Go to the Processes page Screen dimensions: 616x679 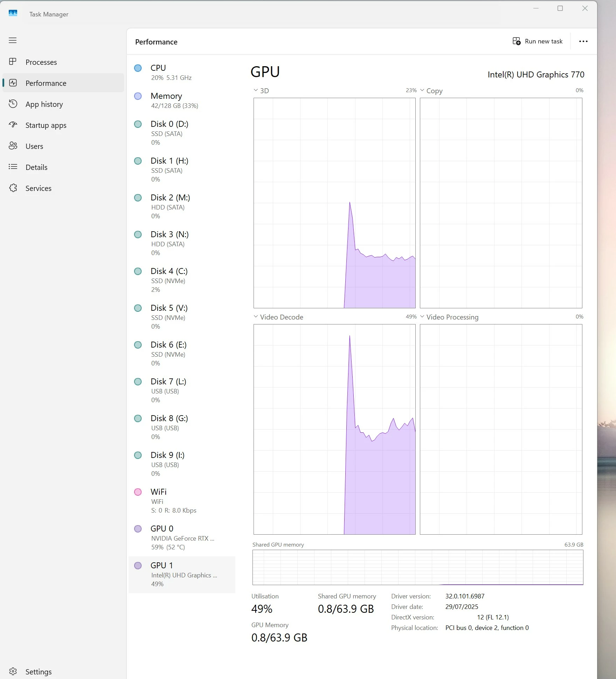click(63, 62)
